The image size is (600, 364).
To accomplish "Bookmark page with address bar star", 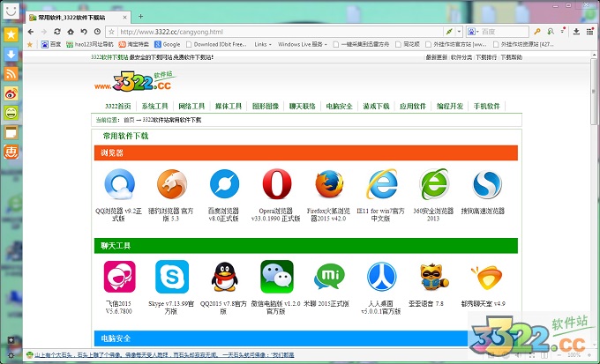I will tap(111, 32).
